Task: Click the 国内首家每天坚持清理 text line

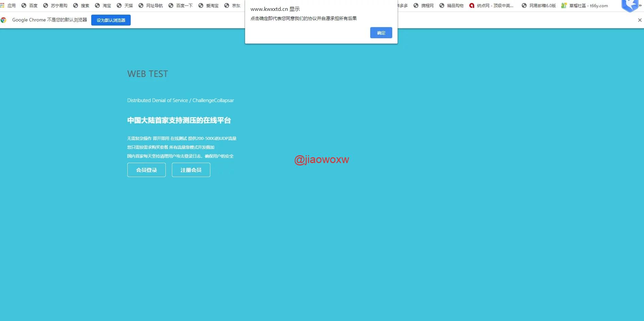Action: coord(180,156)
